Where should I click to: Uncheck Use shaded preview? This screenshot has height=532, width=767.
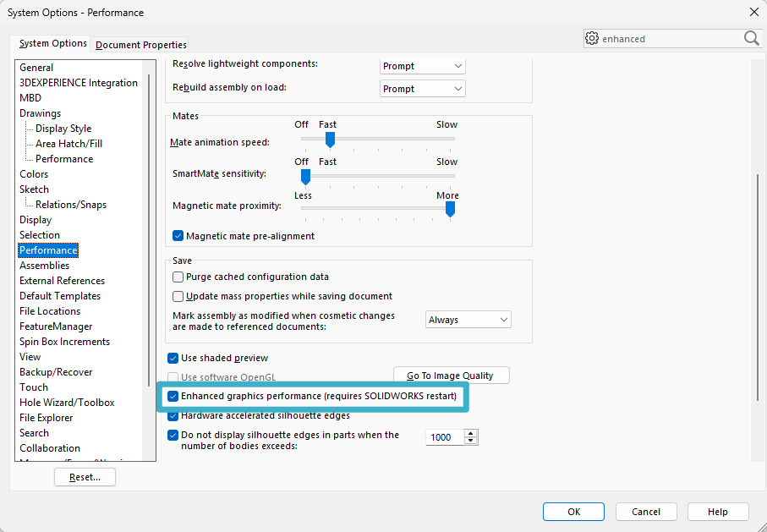pyautogui.click(x=173, y=359)
